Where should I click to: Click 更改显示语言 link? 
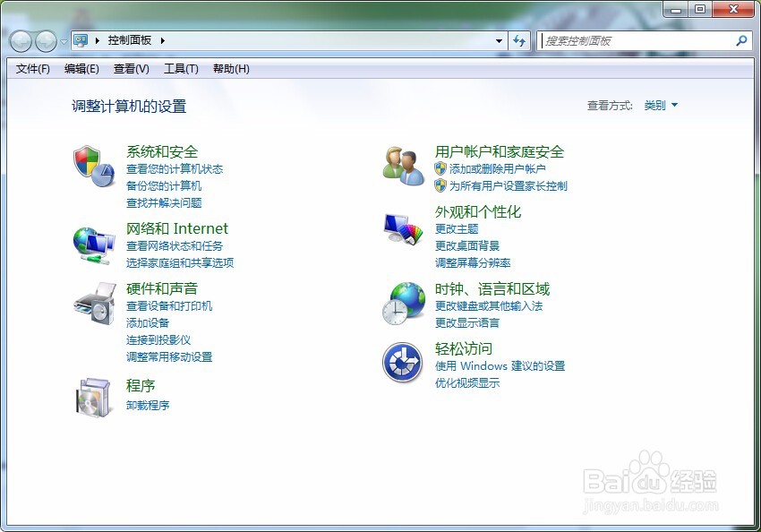[467, 322]
